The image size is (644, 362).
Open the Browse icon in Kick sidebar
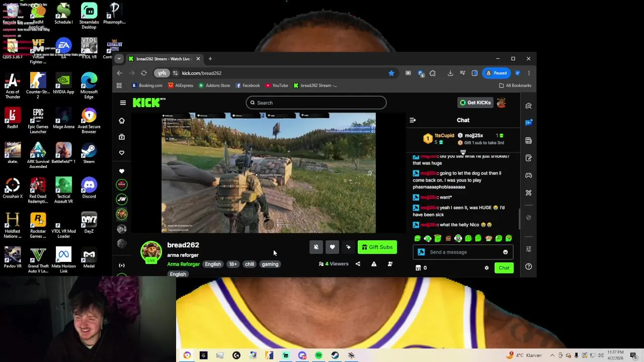pos(122,137)
